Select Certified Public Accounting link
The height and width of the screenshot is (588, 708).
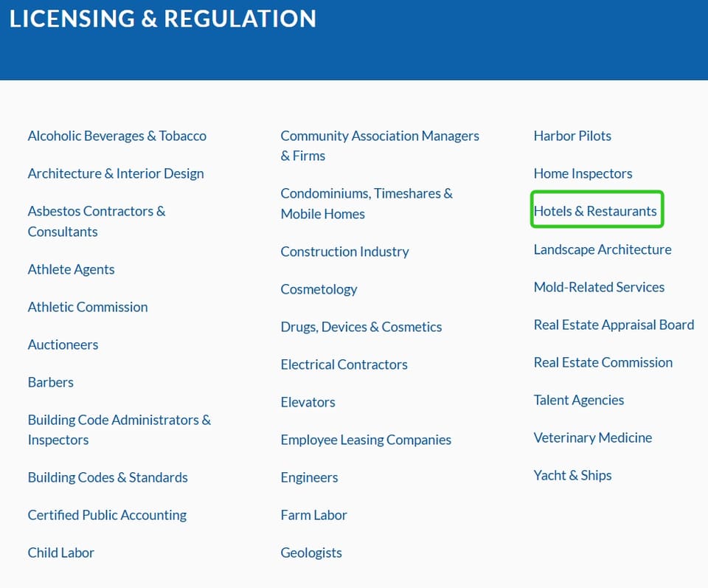tap(107, 515)
